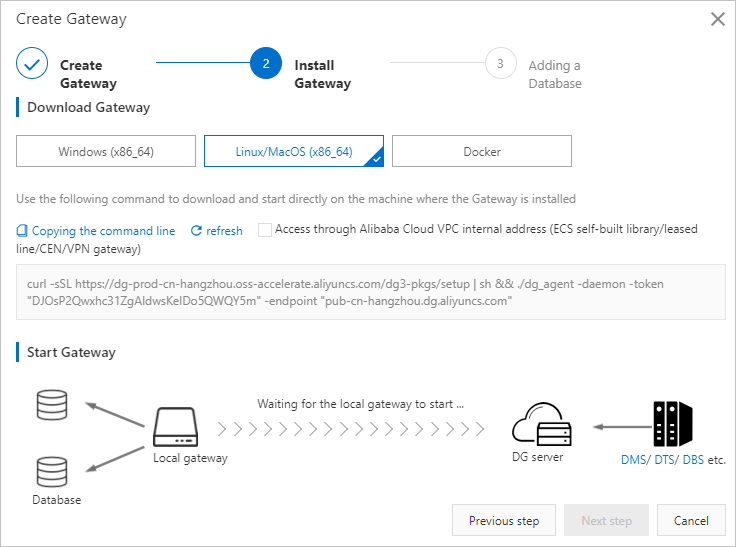Click the Next step button
The height and width of the screenshot is (547, 736).
[x=606, y=520]
